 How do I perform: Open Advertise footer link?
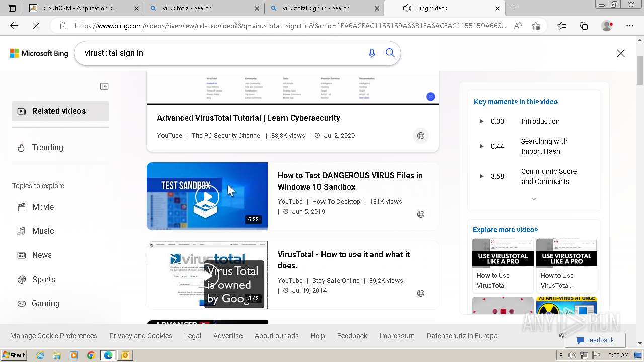coord(228,336)
